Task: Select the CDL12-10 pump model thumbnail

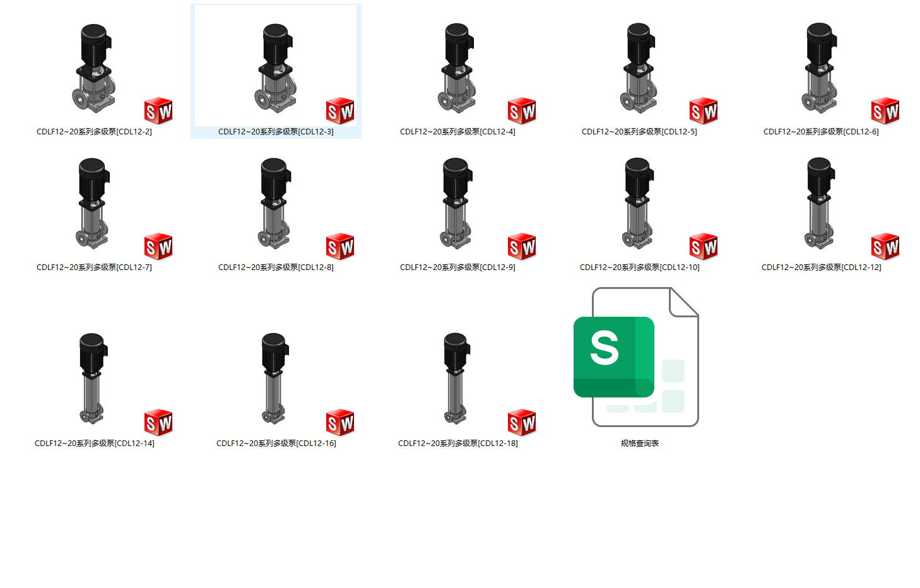Action: (639, 204)
